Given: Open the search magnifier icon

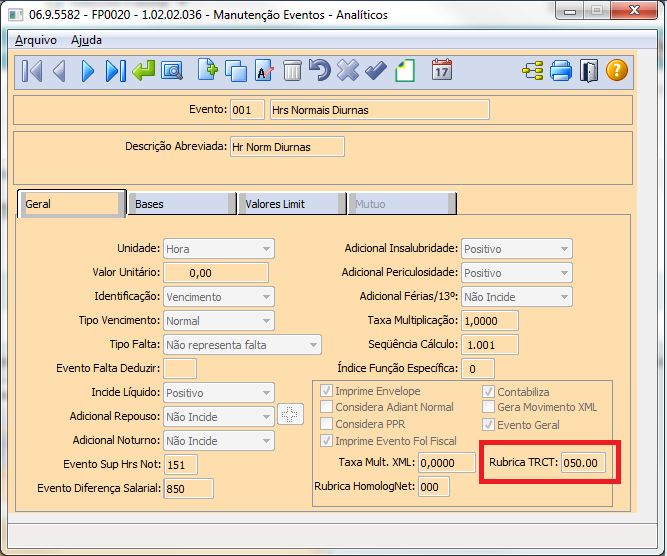Looking at the screenshot, I should (172, 71).
